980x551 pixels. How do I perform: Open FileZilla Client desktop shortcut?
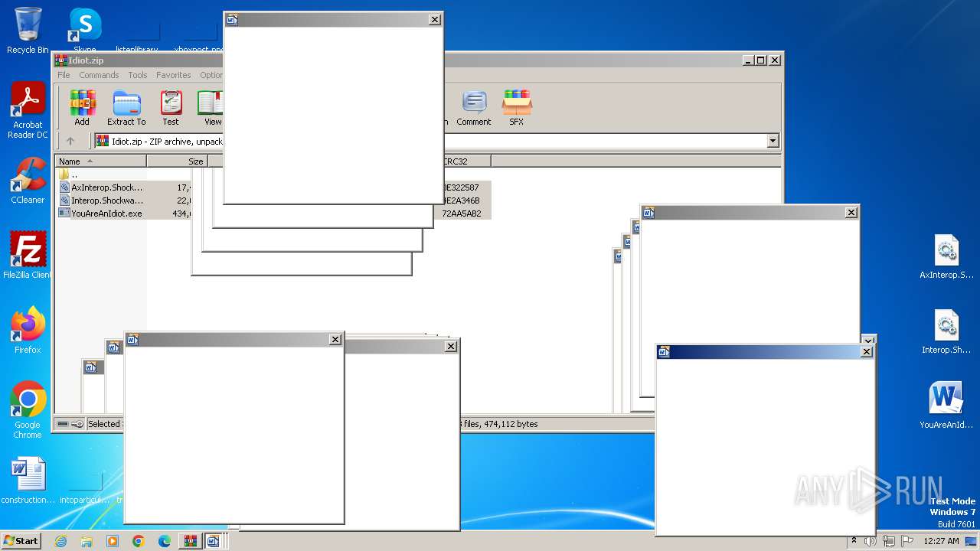pyautogui.click(x=28, y=256)
